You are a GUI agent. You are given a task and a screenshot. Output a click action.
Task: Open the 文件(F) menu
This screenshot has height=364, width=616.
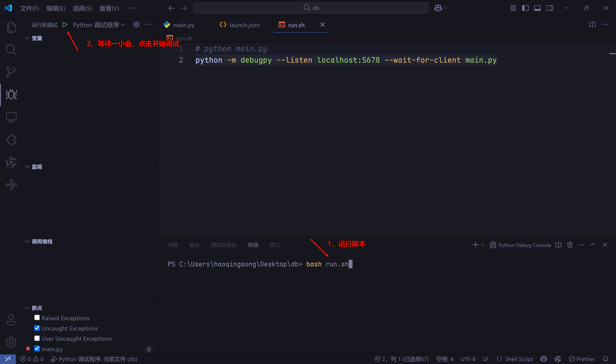point(30,8)
